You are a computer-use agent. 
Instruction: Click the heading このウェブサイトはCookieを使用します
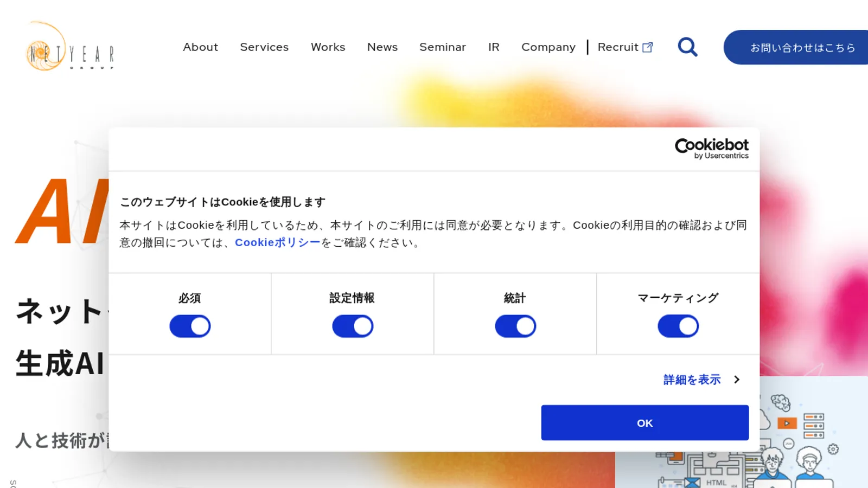[222, 202]
